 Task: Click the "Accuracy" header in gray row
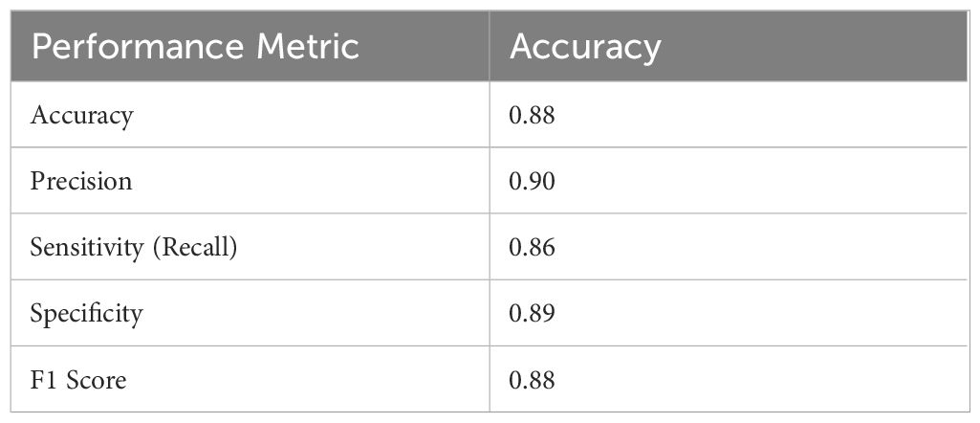585,47
